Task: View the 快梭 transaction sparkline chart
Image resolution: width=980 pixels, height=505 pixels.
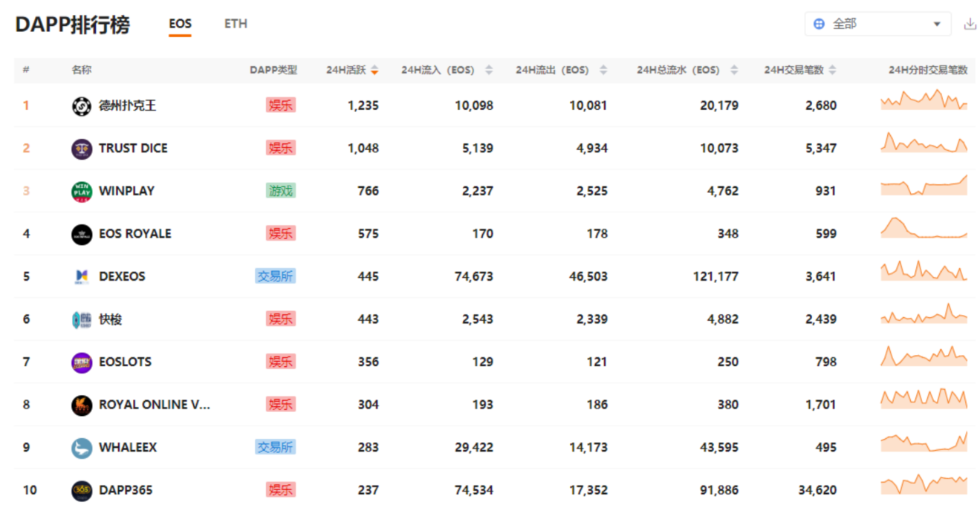Action: pos(924,313)
